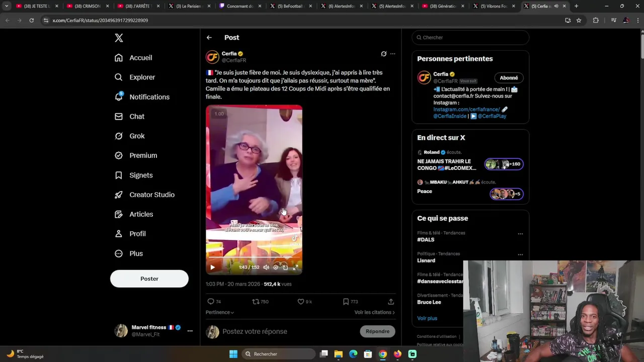Click the 20 mars 2026 timestamp
The image size is (644, 362).
click(x=244, y=284)
